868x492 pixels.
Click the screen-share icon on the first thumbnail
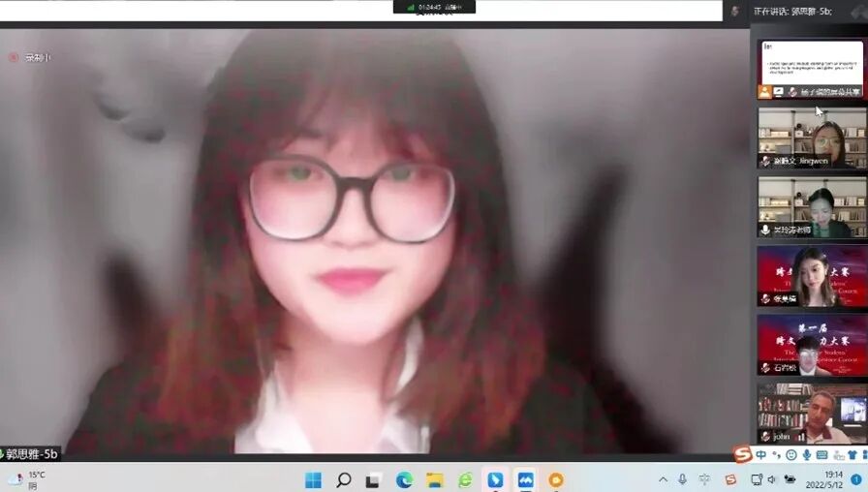779,92
